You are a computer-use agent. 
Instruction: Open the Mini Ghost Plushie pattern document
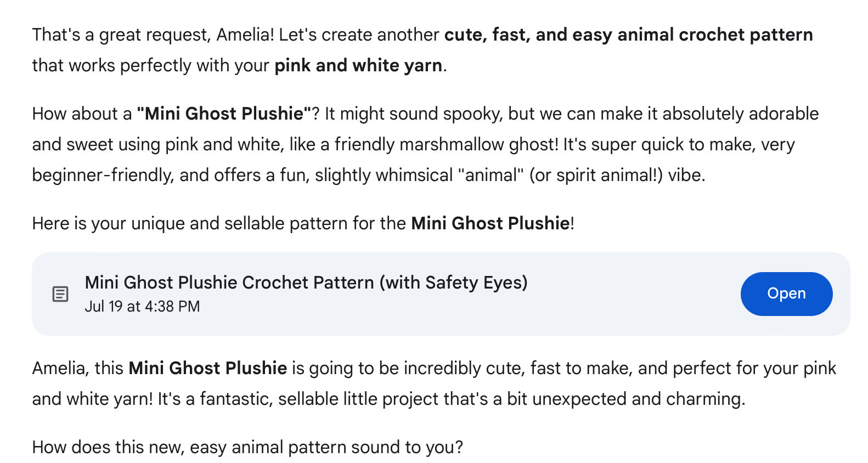click(786, 293)
